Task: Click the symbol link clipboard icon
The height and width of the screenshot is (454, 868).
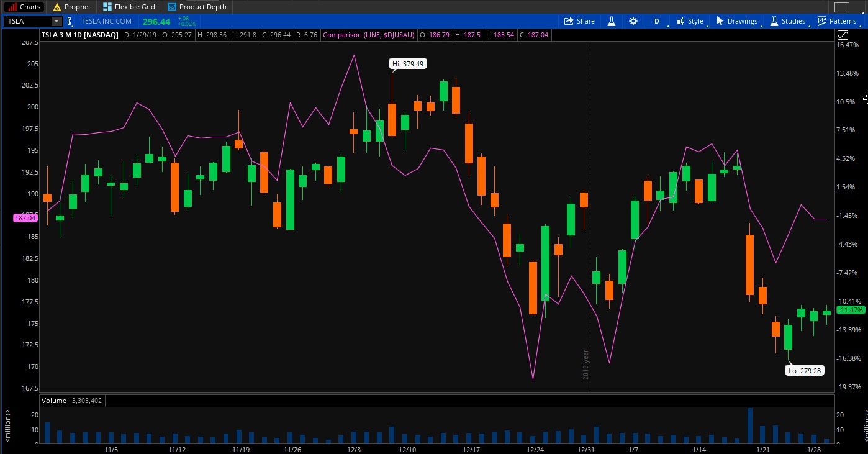Action: pyautogui.click(x=70, y=21)
